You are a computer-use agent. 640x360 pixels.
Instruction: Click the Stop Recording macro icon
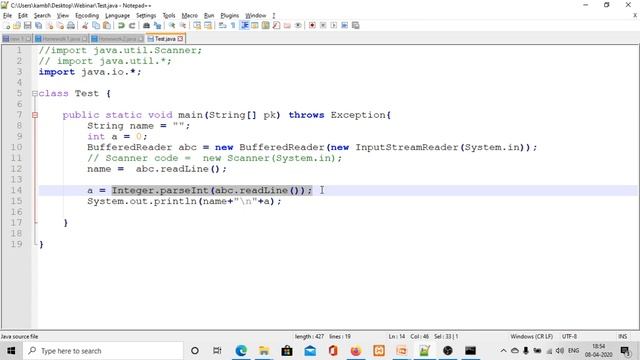coord(323,25)
